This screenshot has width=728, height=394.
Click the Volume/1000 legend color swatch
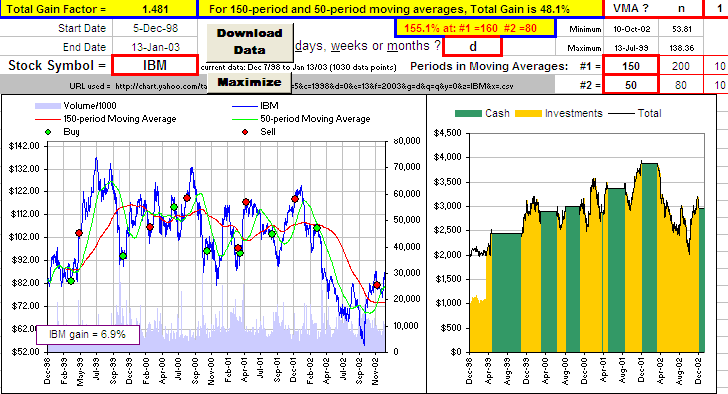coord(48,106)
